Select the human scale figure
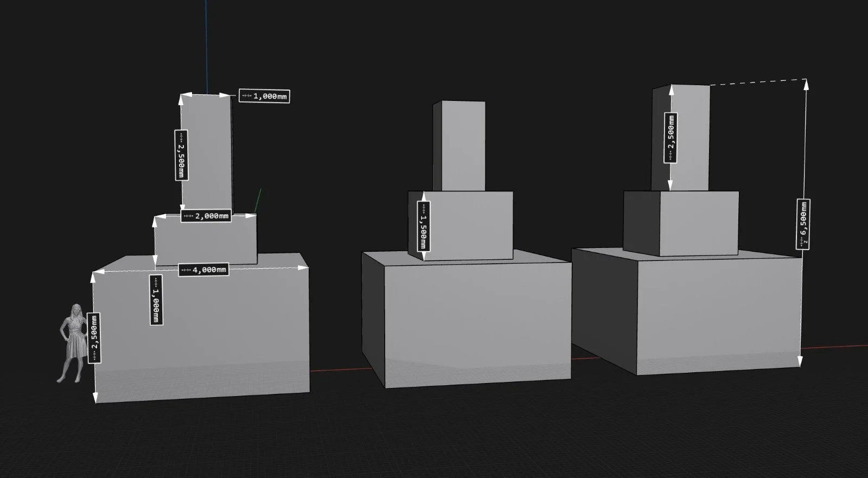 [x=73, y=343]
